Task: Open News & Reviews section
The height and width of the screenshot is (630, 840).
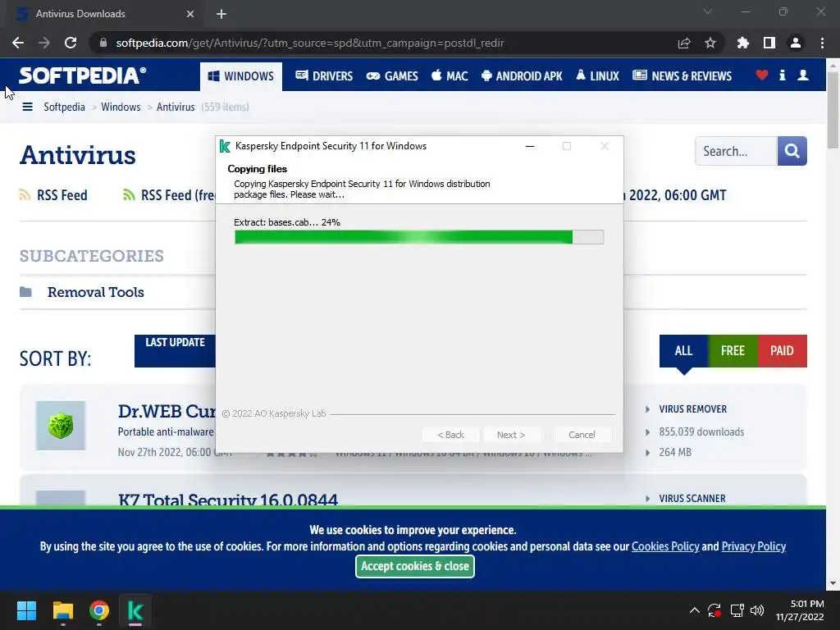Action: (x=682, y=76)
